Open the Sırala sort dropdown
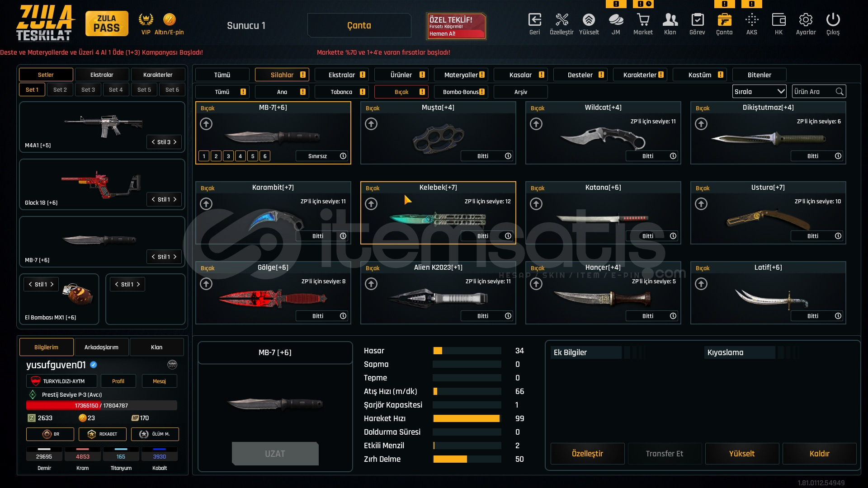868x488 pixels. pos(759,91)
